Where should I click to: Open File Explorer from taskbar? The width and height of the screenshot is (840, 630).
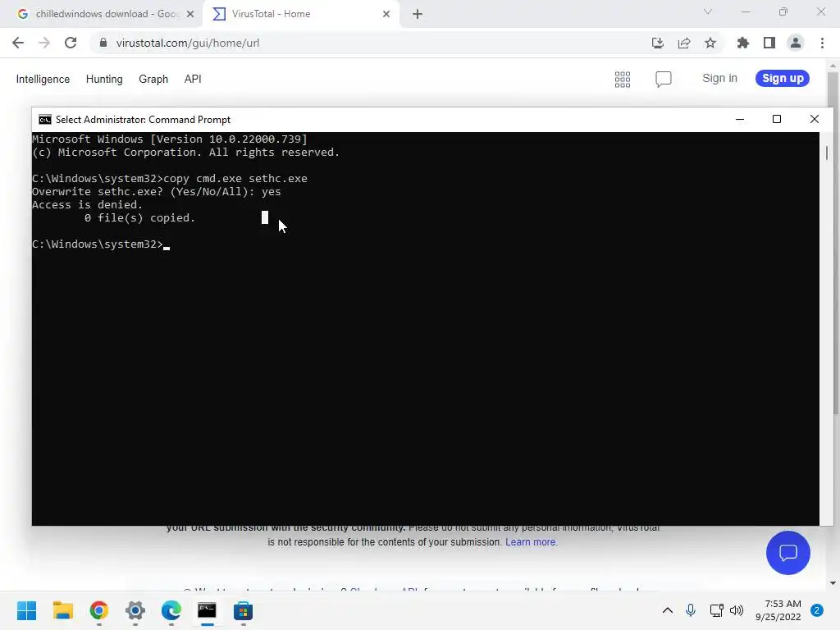coord(62,610)
